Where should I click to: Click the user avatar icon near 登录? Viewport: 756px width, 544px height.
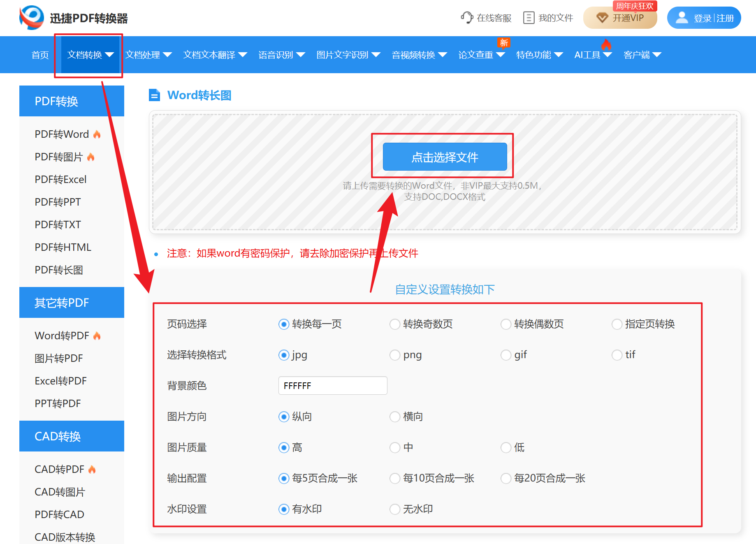[x=682, y=17]
